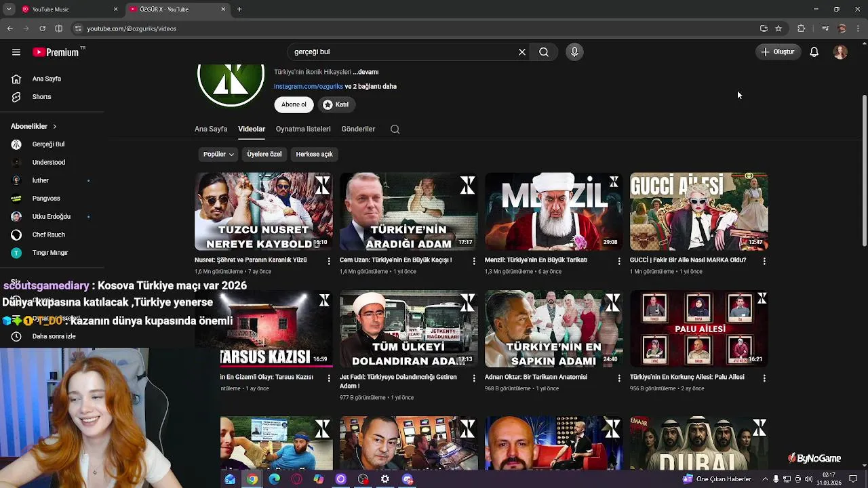
Task: Switch to Gönderiler tab
Action: point(358,129)
